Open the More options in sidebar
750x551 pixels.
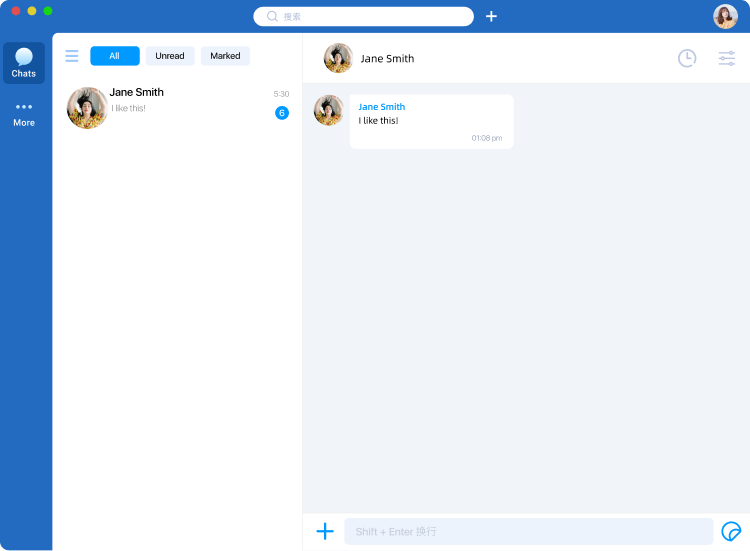pyautogui.click(x=24, y=113)
